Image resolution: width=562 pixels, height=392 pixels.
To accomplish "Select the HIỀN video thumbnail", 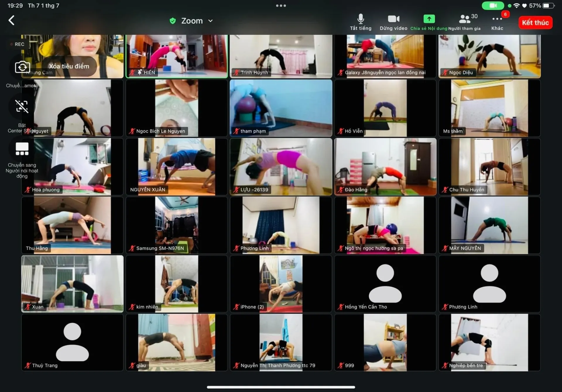I will tap(177, 56).
